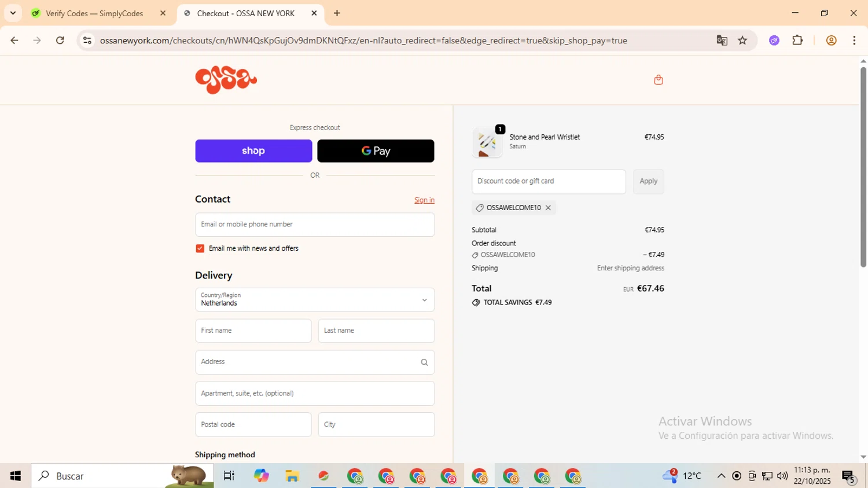Viewport: 868px width, 488px height.
Task: Close the Verify Codes SimplyCodes tab
Action: point(163,13)
